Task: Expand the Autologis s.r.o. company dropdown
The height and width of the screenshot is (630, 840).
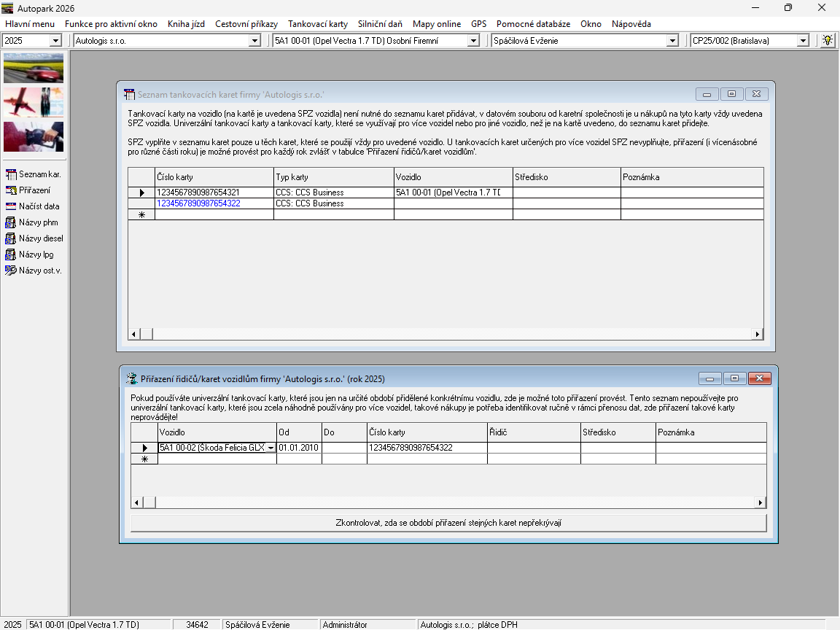Action: [x=254, y=41]
